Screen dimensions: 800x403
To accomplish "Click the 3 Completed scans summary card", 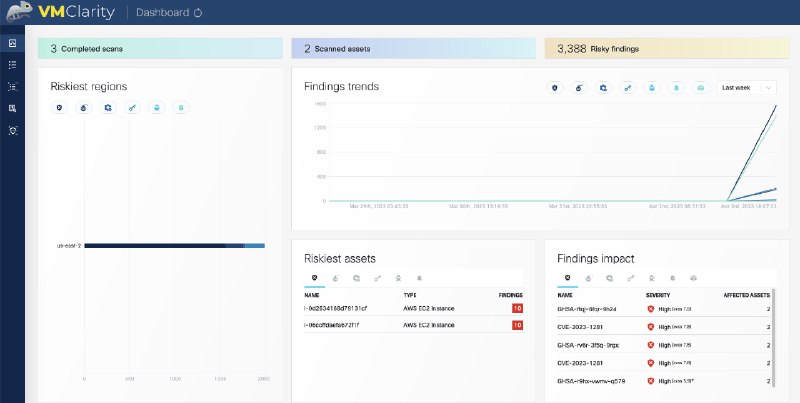I will [x=160, y=48].
